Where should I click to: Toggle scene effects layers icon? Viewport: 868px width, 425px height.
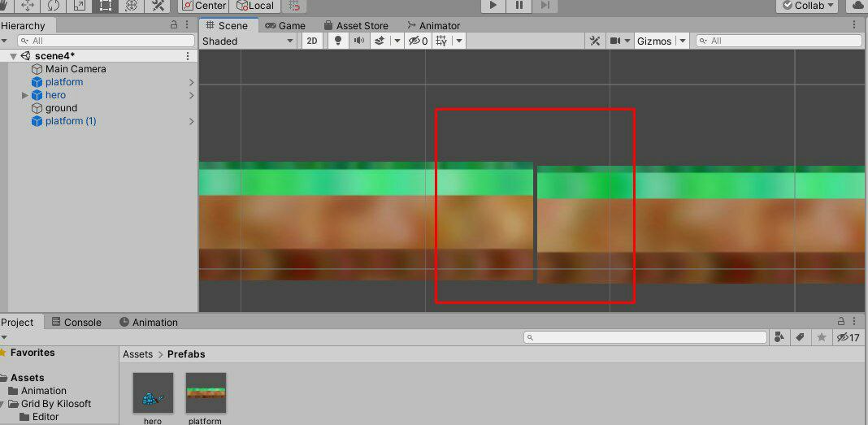(x=380, y=41)
